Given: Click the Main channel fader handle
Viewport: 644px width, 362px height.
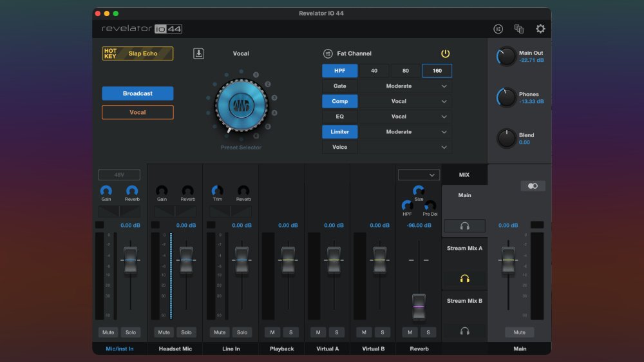Looking at the screenshot, I should pyautogui.click(x=508, y=260).
